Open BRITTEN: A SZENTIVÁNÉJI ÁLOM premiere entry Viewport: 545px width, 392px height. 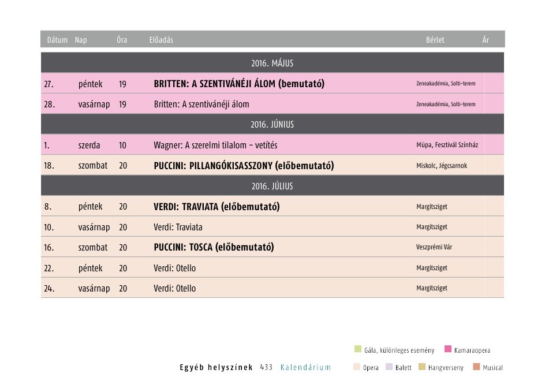coord(239,84)
